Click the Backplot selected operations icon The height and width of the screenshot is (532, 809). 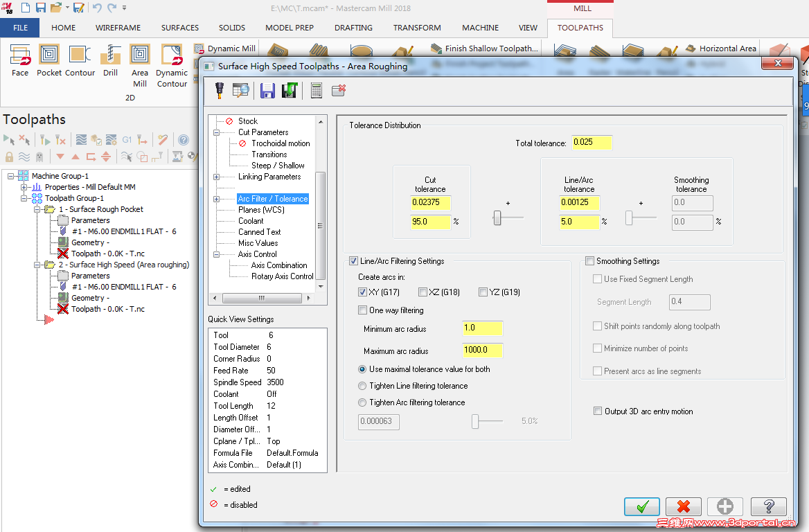81,140
